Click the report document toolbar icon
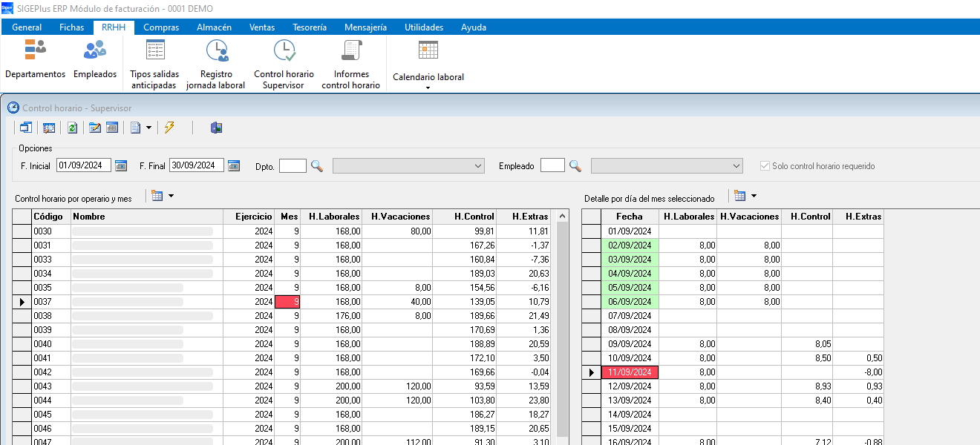 [135, 128]
